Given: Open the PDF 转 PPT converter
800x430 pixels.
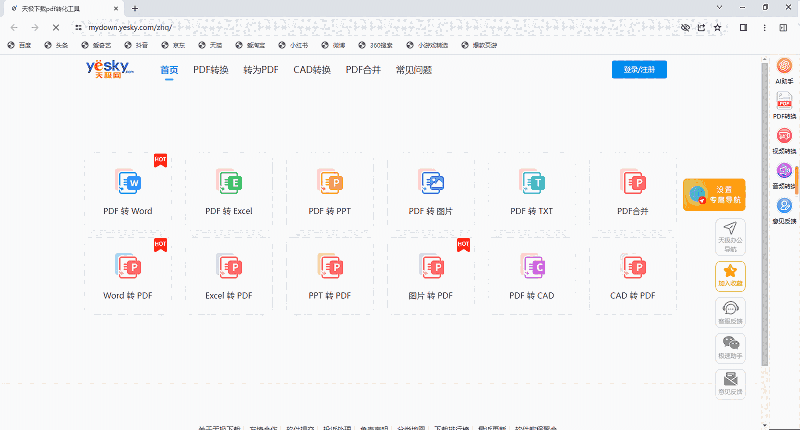Looking at the screenshot, I should tap(330, 191).
